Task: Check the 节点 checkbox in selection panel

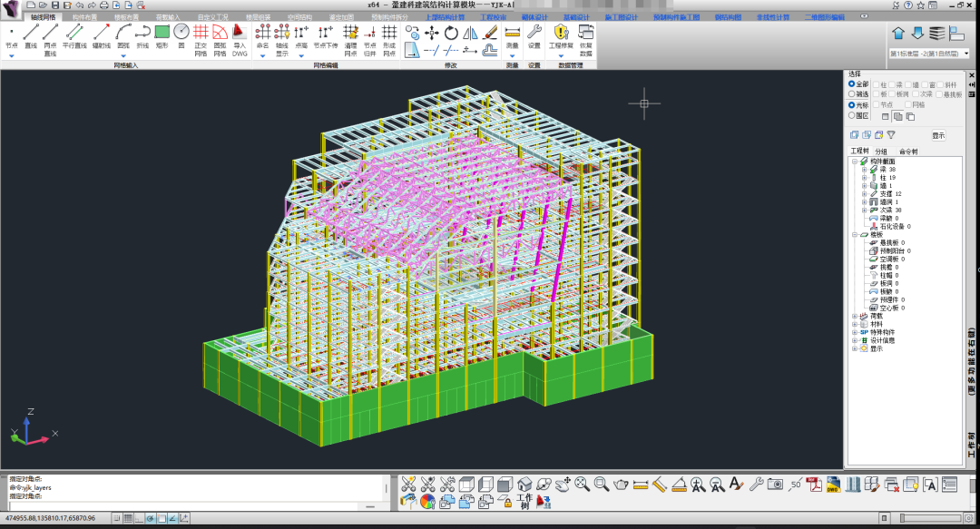Action: [x=877, y=104]
